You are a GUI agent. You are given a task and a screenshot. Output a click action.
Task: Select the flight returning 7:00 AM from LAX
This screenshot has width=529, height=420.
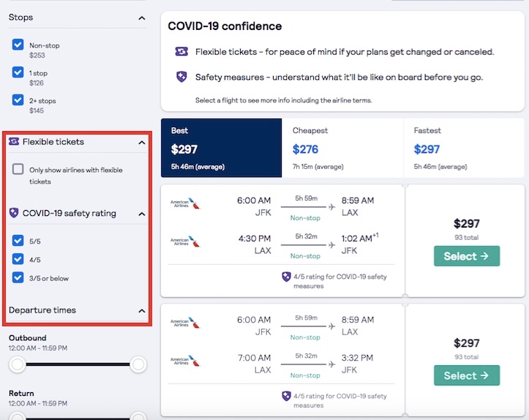[467, 375]
